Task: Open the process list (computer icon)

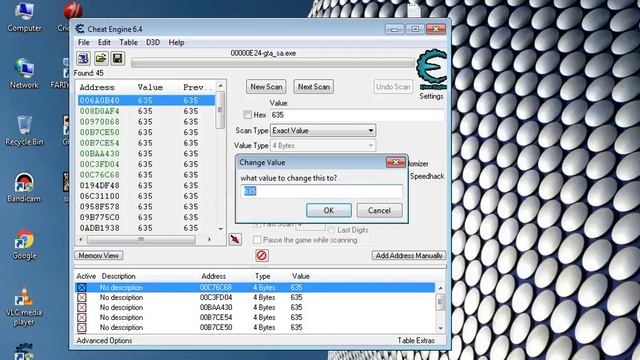Action: coord(83,58)
